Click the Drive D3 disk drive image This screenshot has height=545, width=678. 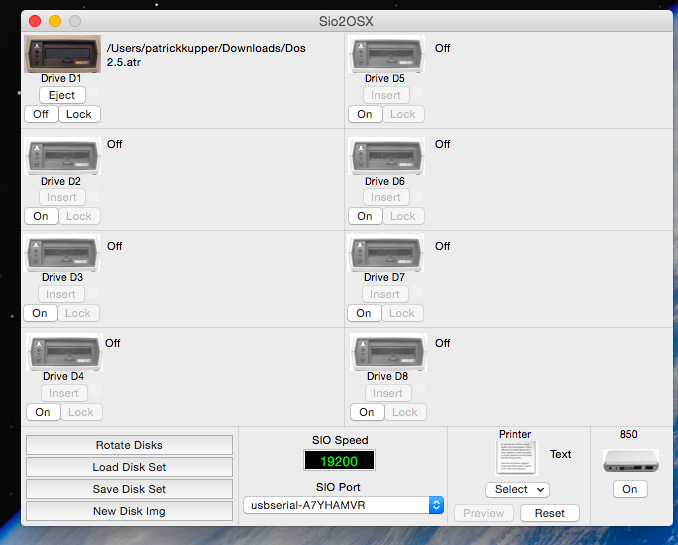[x=62, y=253]
